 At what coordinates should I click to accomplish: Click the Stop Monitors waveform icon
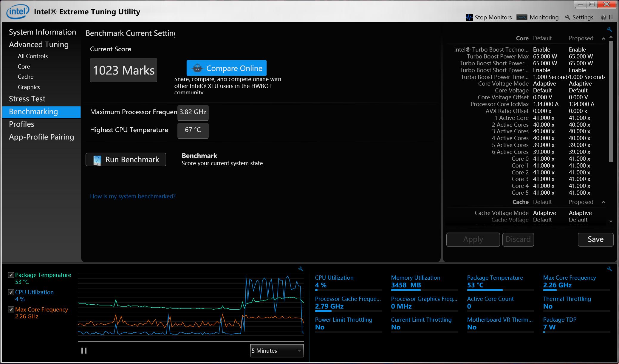coord(469,18)
